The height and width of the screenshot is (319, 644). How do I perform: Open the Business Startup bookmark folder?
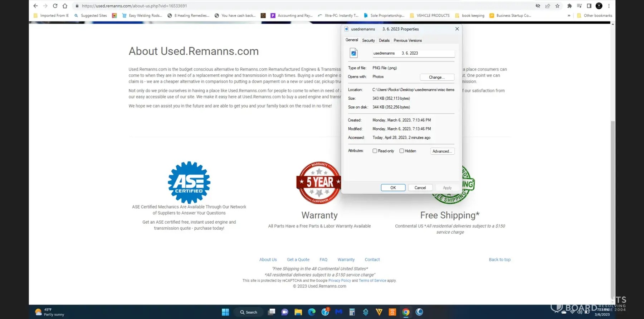pyautogui.click(x=510, y=15)
